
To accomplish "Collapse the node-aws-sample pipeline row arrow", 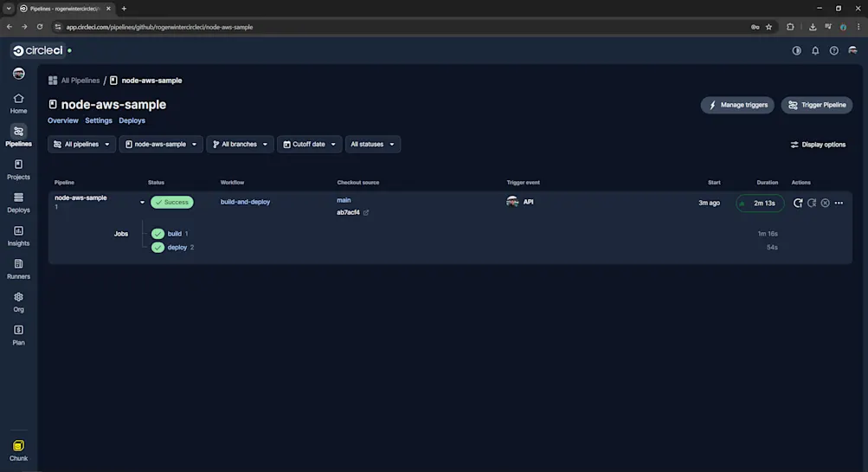I will tap(142, 202).
